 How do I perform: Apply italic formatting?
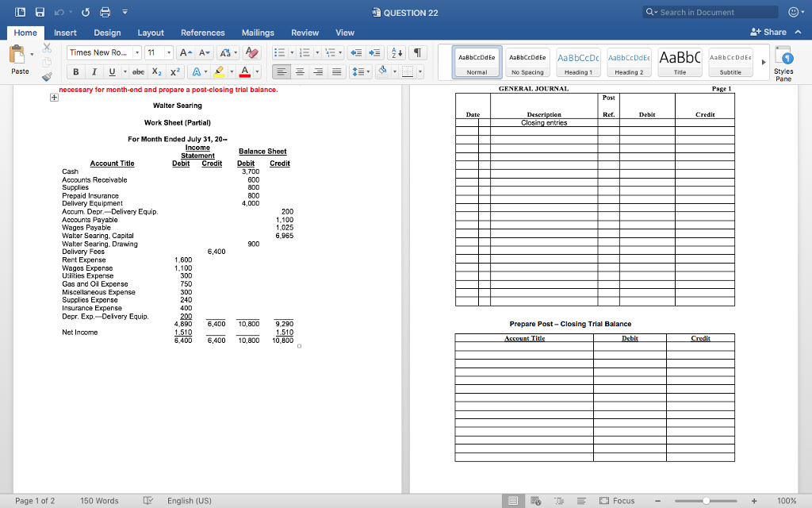[94, 71]
